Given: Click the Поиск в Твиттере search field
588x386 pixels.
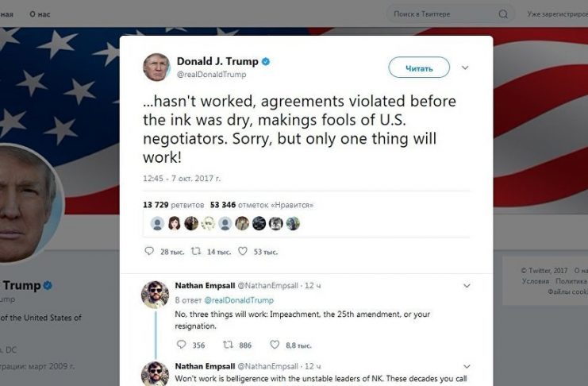Looking at the screenshot, I should [443, 14].
